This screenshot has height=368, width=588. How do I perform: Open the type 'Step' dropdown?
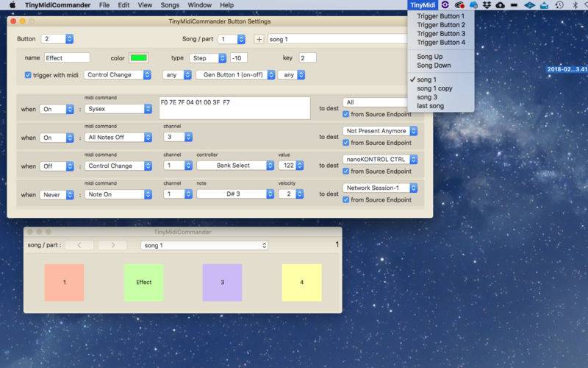[208, 58]
